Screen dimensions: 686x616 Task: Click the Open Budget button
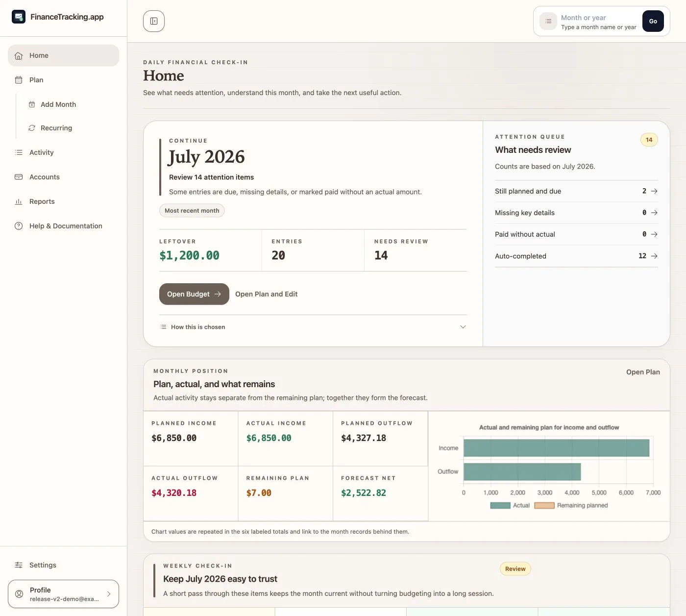(x=194, y=294)
